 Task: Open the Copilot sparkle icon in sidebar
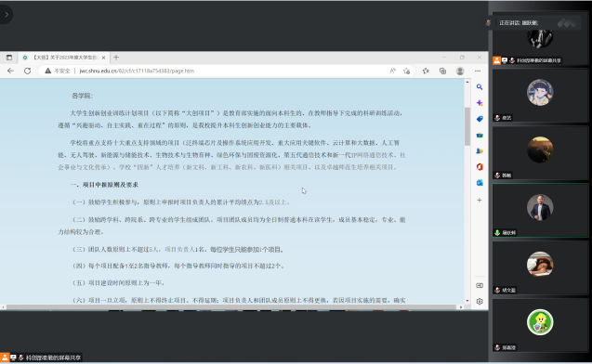tap(480, 103)
